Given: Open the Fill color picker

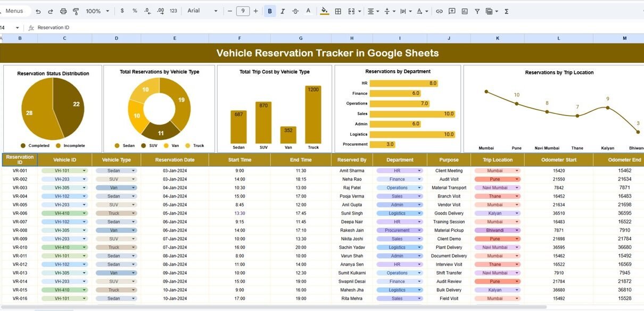Looking at the screenshot, I should 324,11.
